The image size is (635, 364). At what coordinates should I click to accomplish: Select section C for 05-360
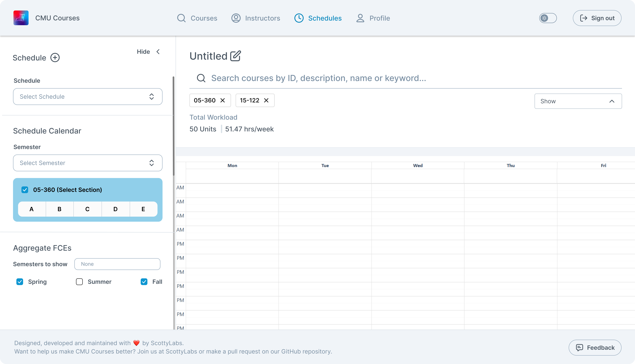click(87, 209)
